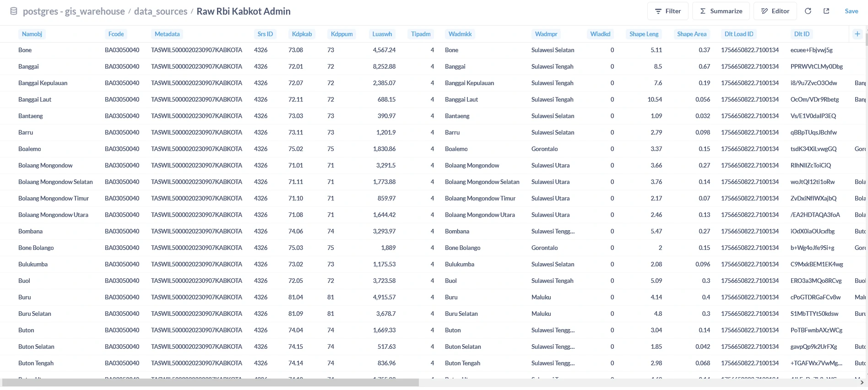Screen dimensions: 868x390
Task: Click the refresh icon in the top toolbar
Action: [808, 11]
